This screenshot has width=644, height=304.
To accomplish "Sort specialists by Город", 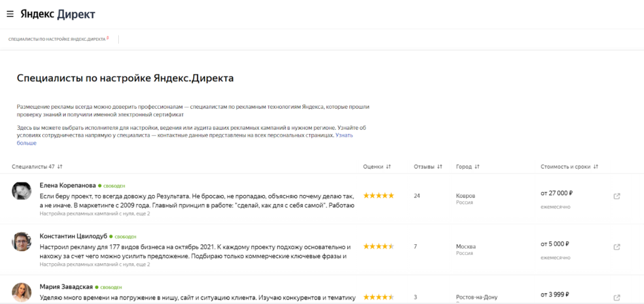I will pyautogui.click(x=468, y=167).
